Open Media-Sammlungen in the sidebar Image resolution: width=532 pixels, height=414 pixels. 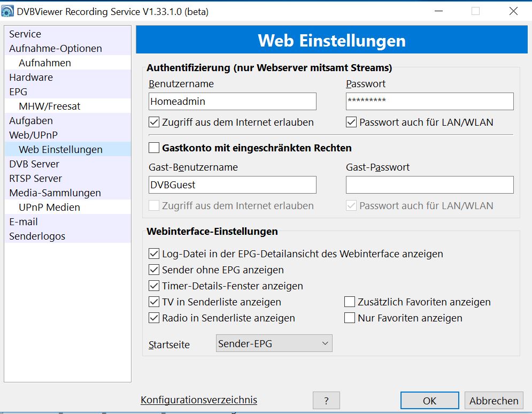pyautogui.click(x=68, y=193)
